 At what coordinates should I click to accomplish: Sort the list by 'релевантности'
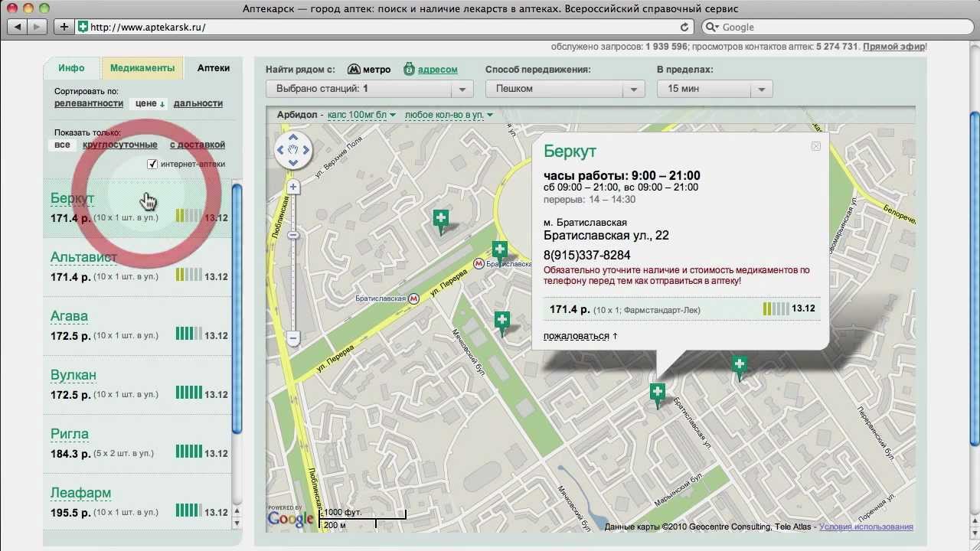(x=89, y=103)
